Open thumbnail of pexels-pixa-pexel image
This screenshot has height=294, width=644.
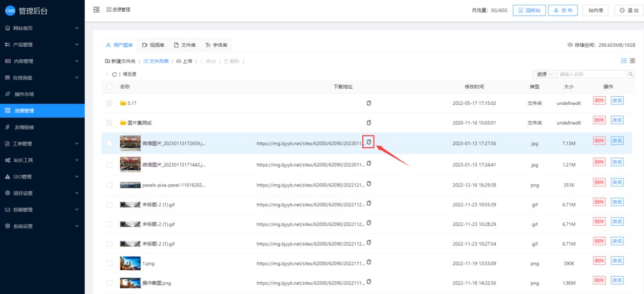[130, 185]
